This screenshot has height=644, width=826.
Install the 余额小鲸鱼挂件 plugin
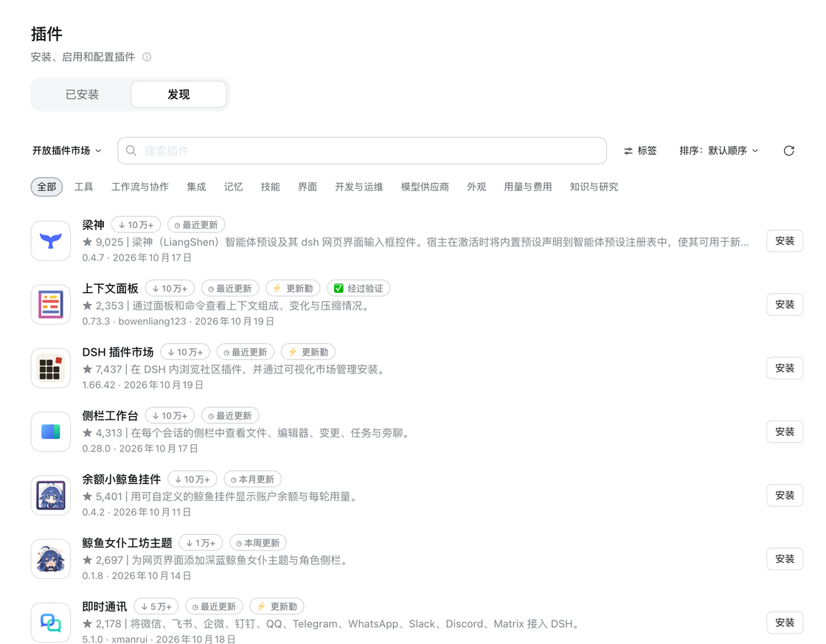[x=785, y=496]
